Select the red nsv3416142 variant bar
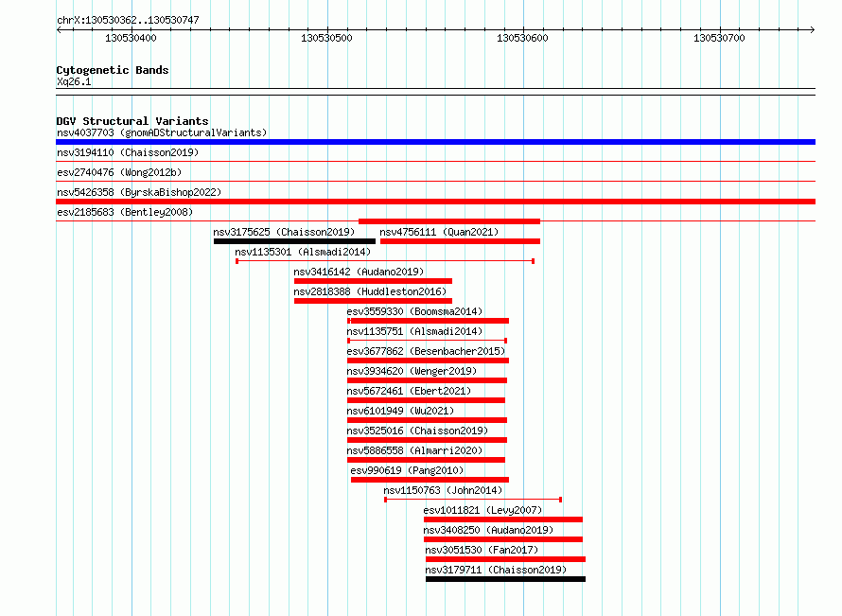Screen dimensions: 842x616 [x=373, y=281]
